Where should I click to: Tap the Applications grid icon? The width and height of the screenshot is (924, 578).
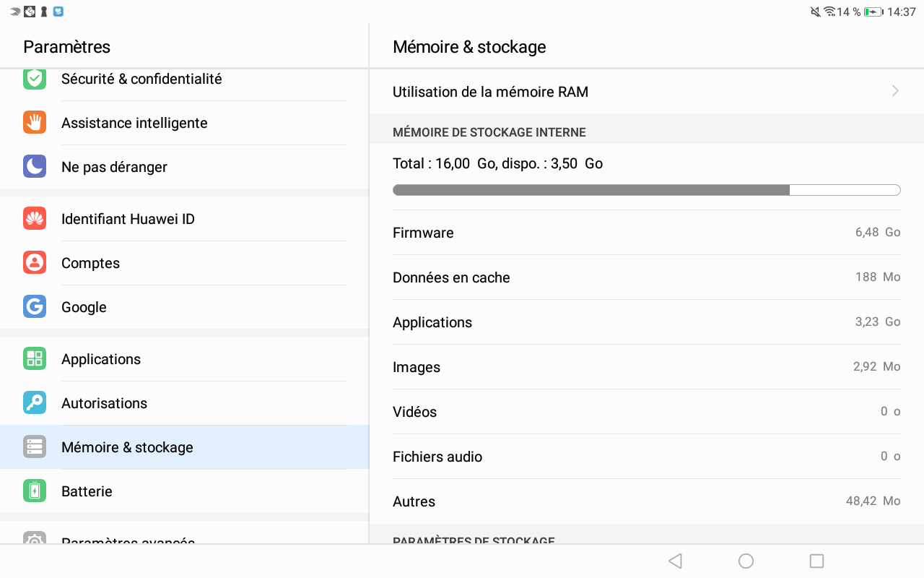35,359
